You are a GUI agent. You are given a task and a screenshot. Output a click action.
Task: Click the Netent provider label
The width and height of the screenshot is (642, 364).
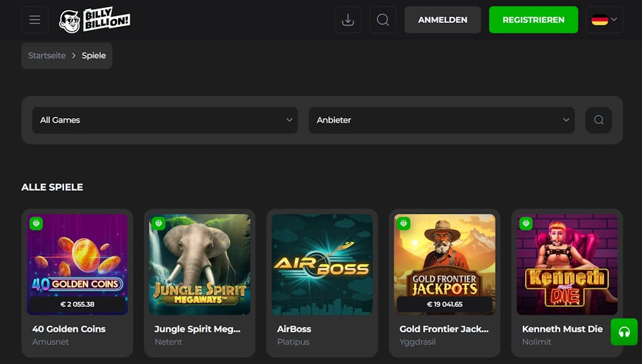[x=168, y=342]
